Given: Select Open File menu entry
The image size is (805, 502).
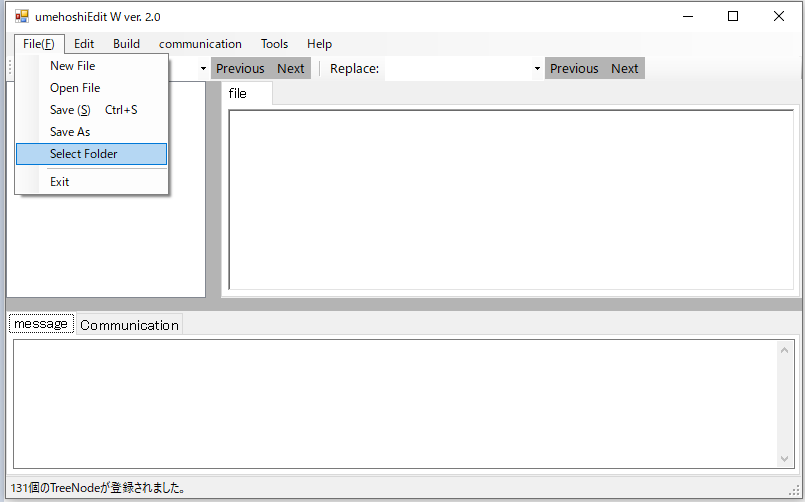Looking at the screenshot, I should [75, 88].
